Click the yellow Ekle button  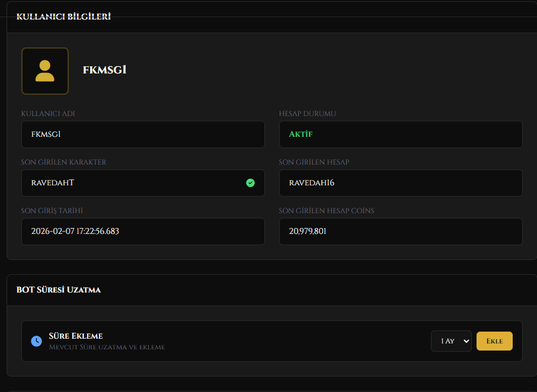point(494,341)
